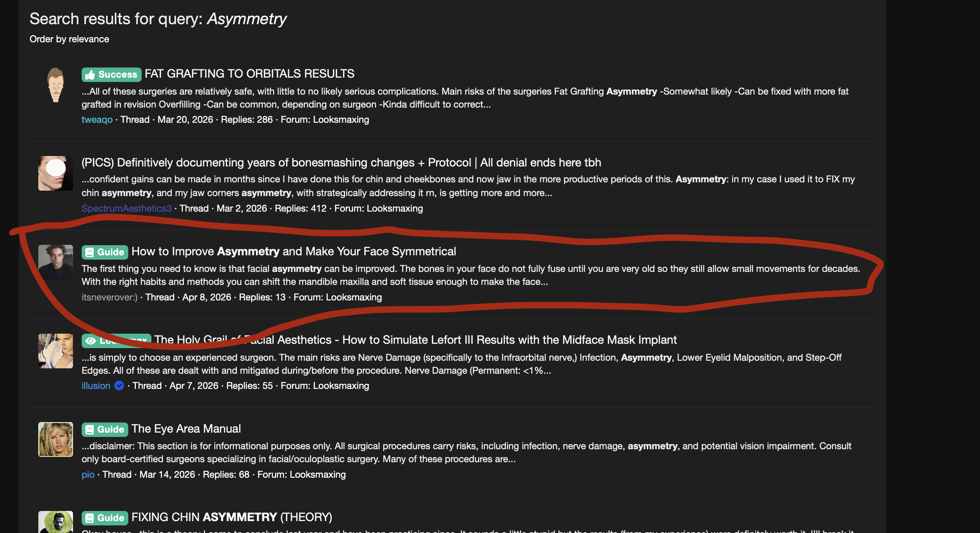Open pio's blonde avatar thumbnail

point(56,439)
